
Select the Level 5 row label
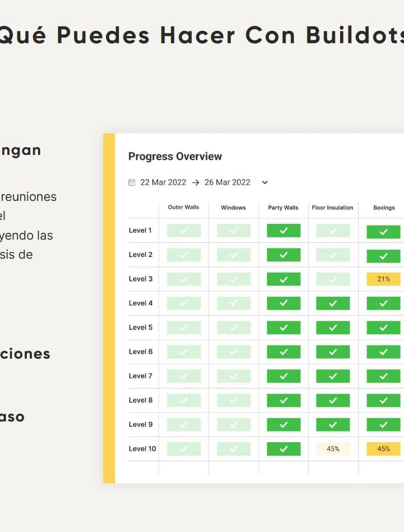[x=140, y=327]
